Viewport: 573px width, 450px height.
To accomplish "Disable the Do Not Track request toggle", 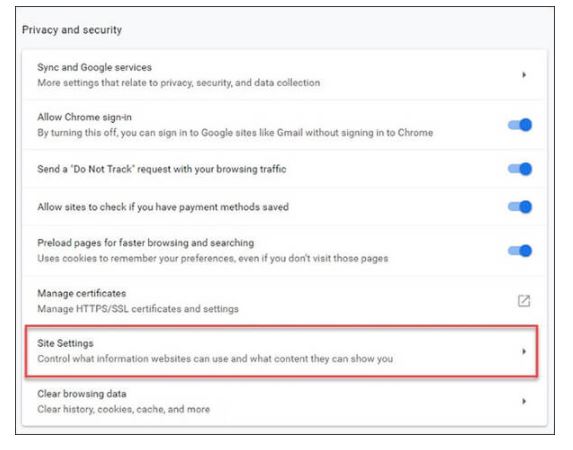I will tap(520, 169).
